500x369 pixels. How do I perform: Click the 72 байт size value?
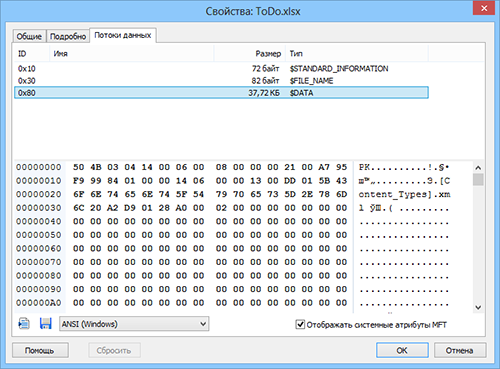coord(265,69)
